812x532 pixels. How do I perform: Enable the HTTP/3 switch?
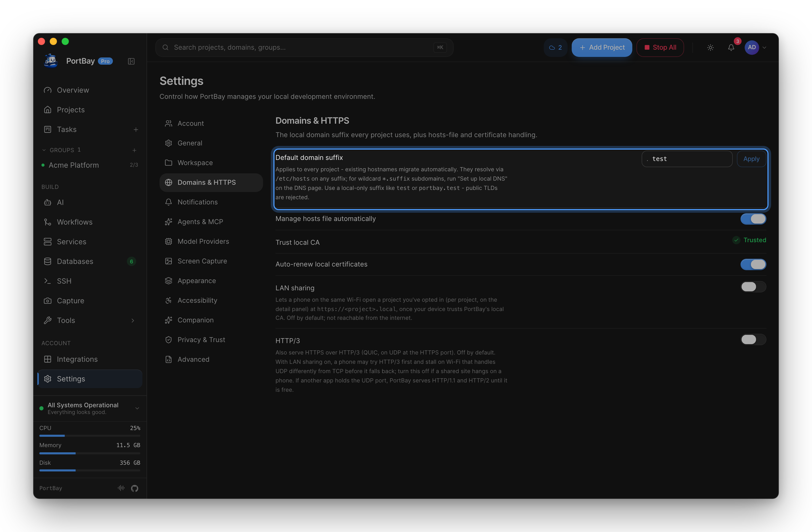(753, 340)
